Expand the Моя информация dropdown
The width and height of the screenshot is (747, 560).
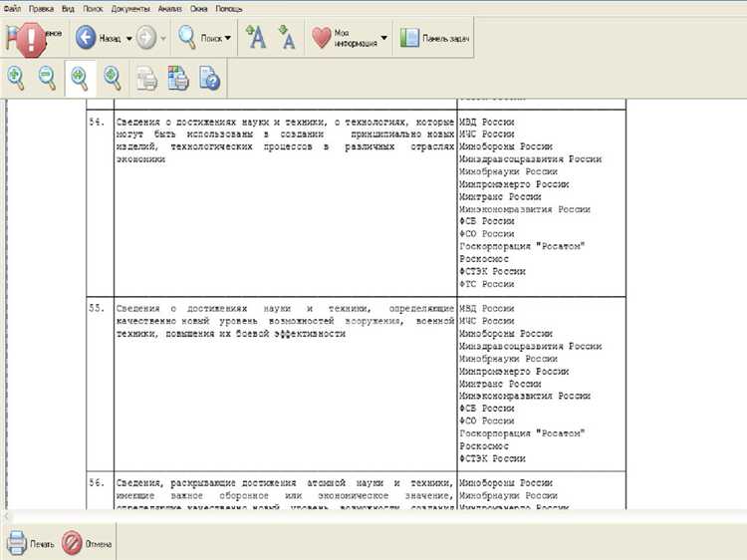(x=384, y=38)
